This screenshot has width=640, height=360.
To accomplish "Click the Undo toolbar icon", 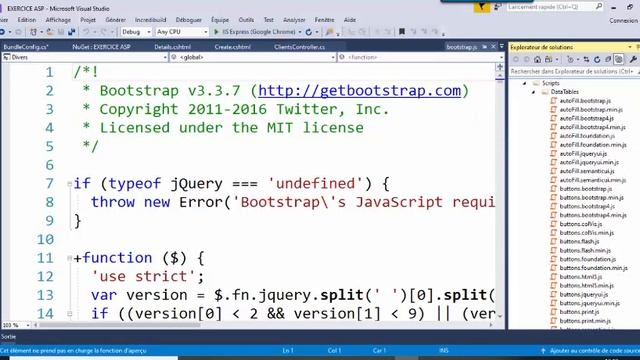I will click(x=86, y=32).
